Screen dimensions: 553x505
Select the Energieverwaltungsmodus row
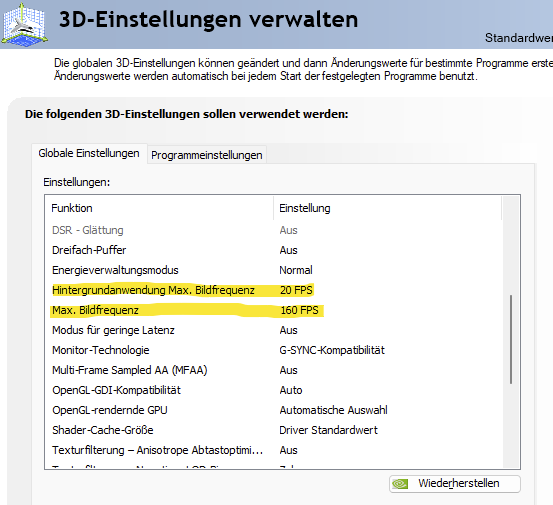[x=273, y=270]
